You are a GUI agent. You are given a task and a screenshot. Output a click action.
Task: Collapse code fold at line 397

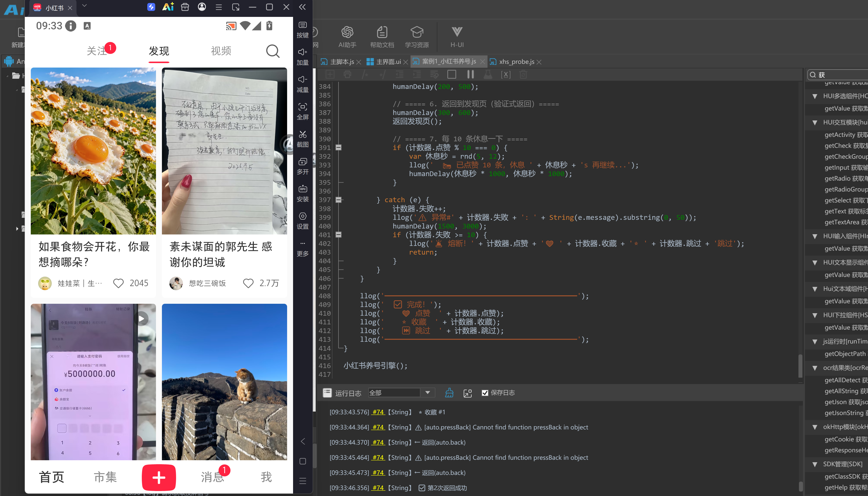click(338, 200)
